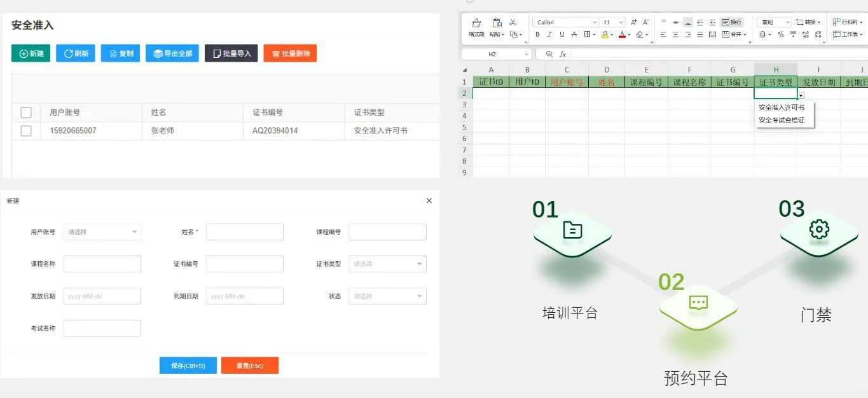Open the 状态 dropdown in the dialog
Image resolution: width=868 pixels, height=398 pixels.
click(387, 295)
